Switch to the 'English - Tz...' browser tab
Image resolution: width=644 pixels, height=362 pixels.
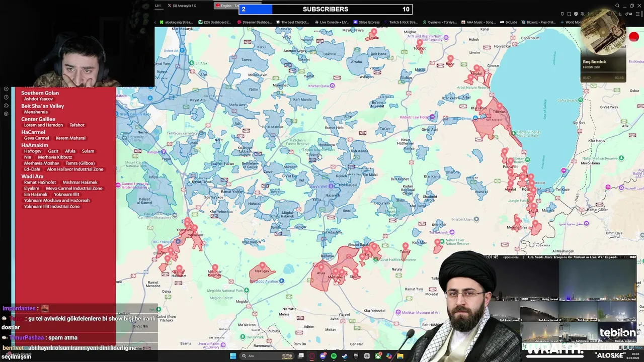pos(226,6)
